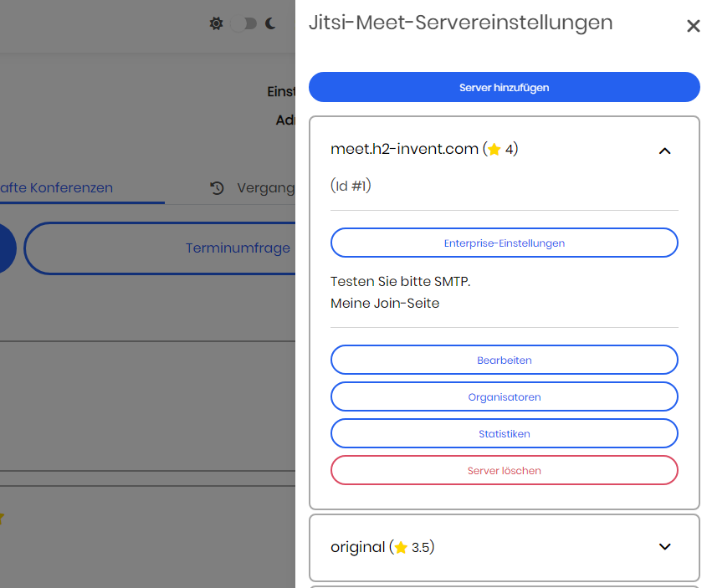The height and width of the screenshot is (588, 707).
Task: Click the moon dark-mode icon
Action: (270, 23)
